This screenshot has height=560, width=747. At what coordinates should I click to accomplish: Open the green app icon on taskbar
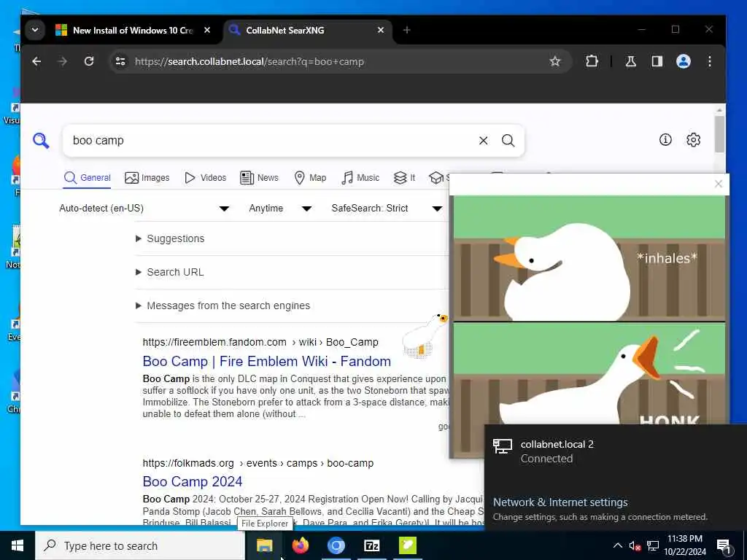click(x=407, y=545)
